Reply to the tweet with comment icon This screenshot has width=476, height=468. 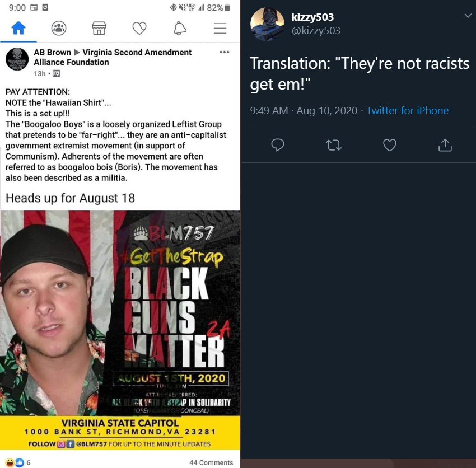pyautogui.click(x=277, y=145)
